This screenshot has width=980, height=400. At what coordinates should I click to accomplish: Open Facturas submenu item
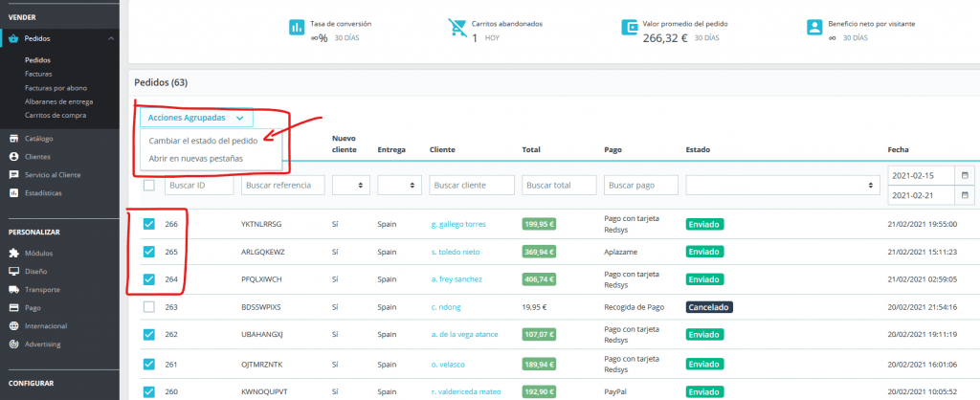38,75
